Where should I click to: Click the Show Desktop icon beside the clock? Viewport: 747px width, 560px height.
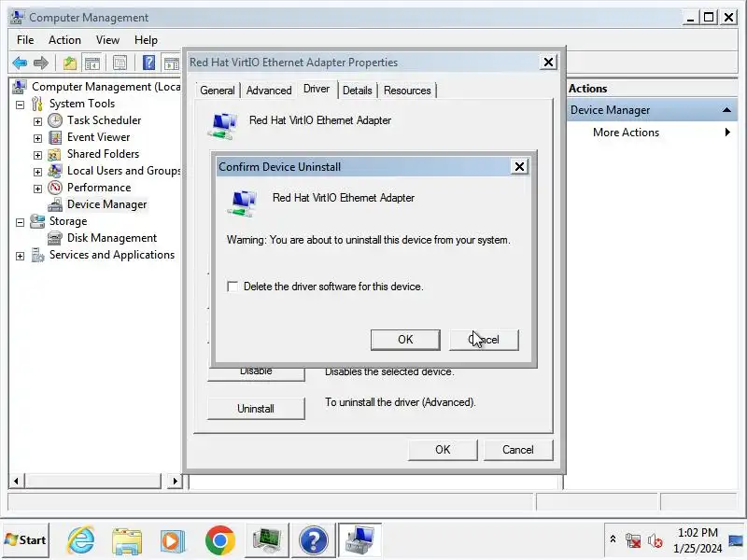tap(736, 540)
